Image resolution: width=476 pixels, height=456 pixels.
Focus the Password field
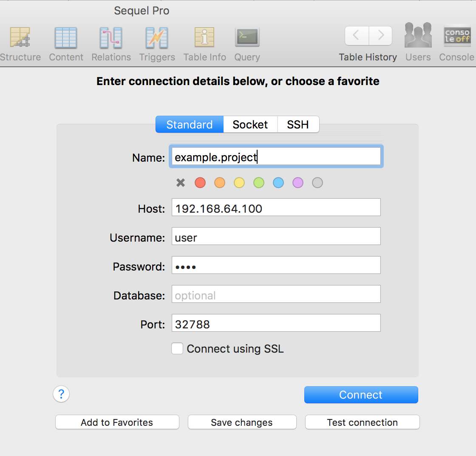pos(276,265)
